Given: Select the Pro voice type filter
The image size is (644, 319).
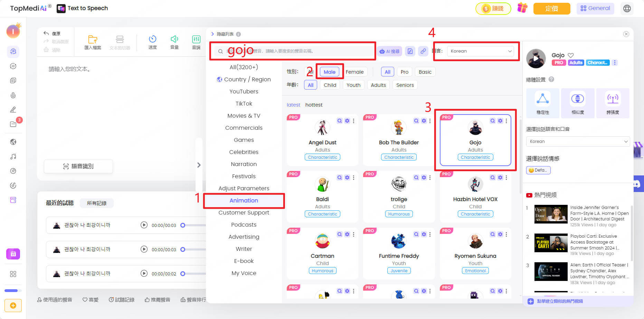Looking at the screenshot, I should pyautogui.click(x=404, y=72).
